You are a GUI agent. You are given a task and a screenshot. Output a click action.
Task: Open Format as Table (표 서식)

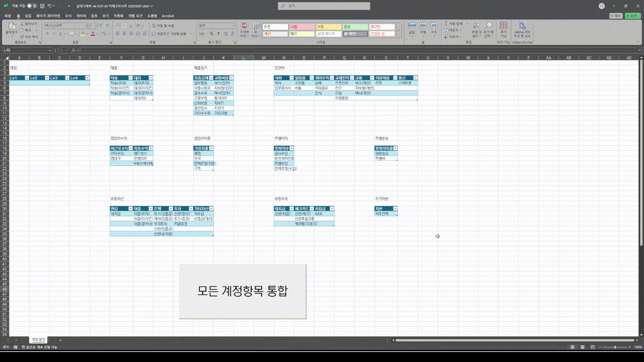pyautogui.click(x=255, y=29)
